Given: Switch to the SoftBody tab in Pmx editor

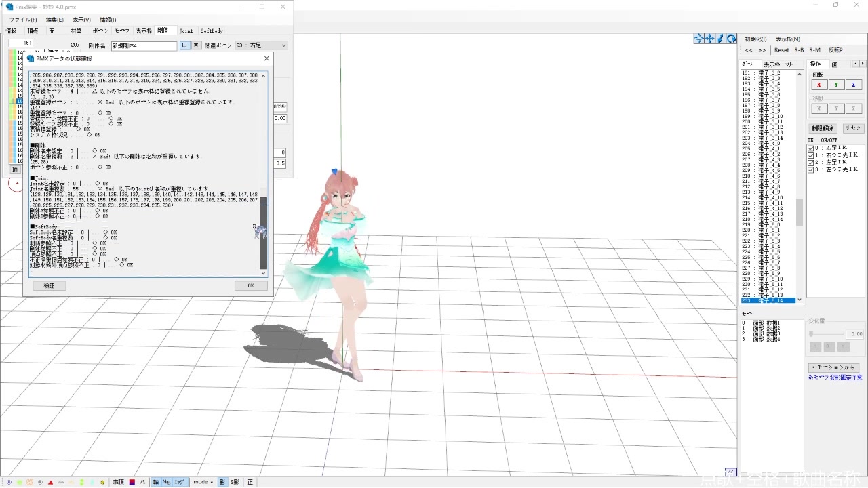Looking at the screenshot, I should tap(212, 30).
